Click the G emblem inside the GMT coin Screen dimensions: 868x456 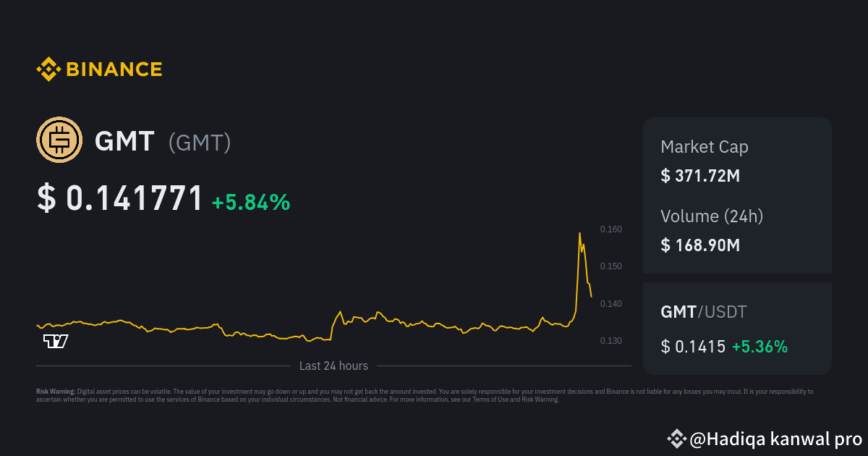pyautogui.click(x=61, y=139)
